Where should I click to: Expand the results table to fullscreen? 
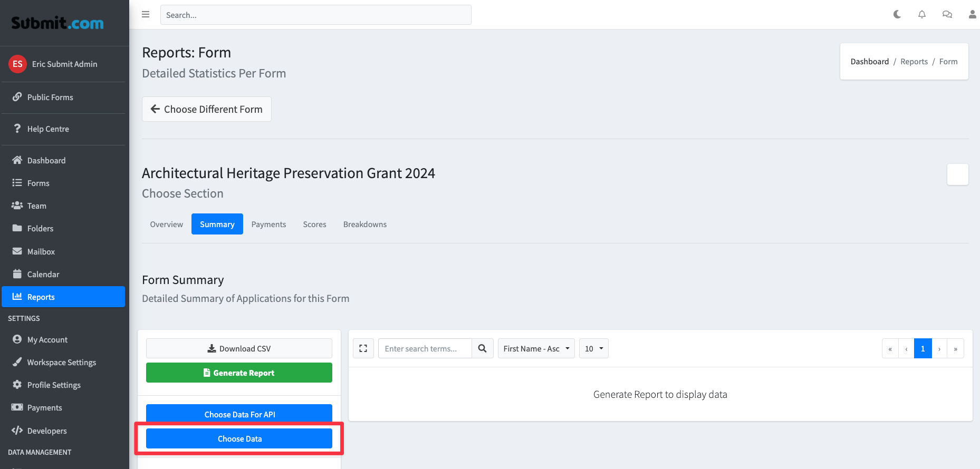363,348
